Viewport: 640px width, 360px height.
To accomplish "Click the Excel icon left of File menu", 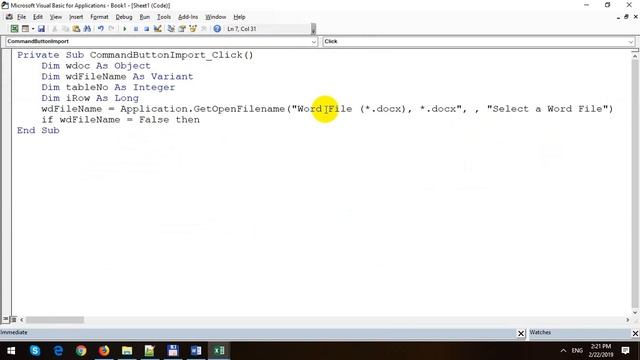I will point(9,17).
